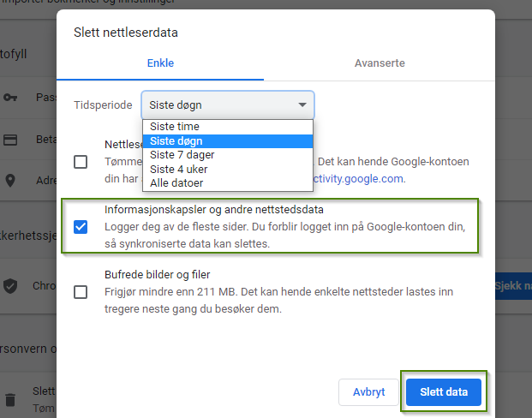Screen dimensions: 532x418
Task: Click the Sjekk nå button behind dialog
Action: (x=512, y=286)
